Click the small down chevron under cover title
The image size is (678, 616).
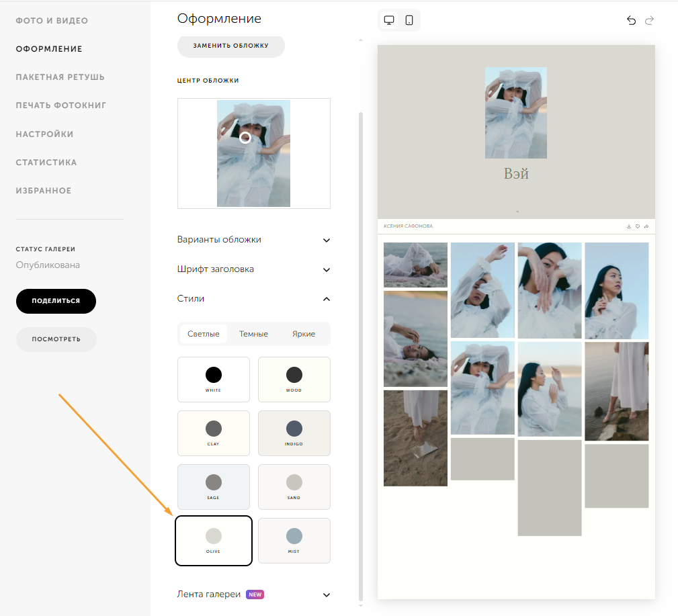[x=517, y=212]
